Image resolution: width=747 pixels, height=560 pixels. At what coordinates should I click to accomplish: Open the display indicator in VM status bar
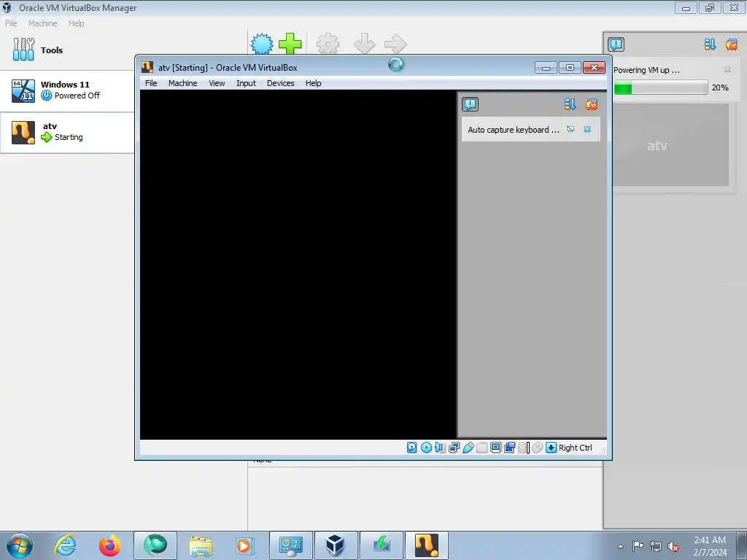click(x=495, y=448)
